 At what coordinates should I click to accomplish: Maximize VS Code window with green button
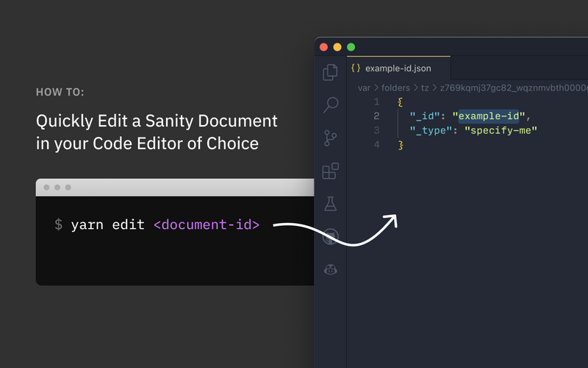click(351, 47)
